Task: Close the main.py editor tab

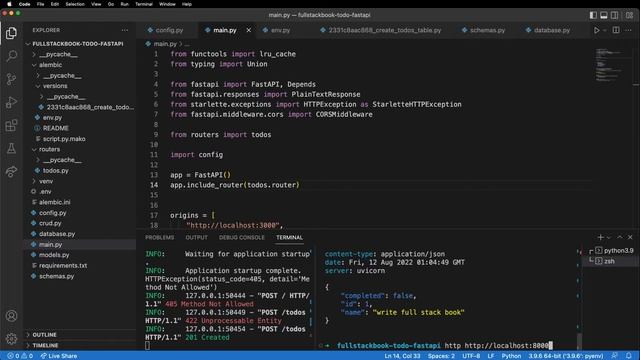Action: (249, 30)
